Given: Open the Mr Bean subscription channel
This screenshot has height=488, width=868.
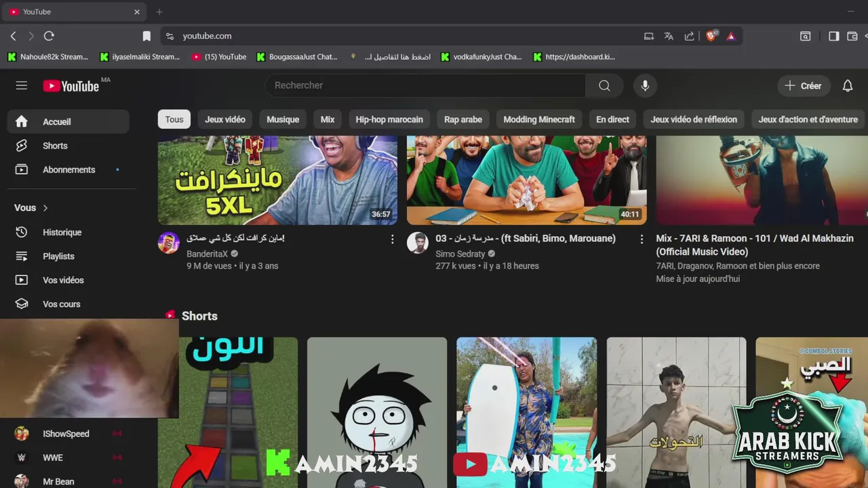Looking at the screenshot, I should 68,480.
